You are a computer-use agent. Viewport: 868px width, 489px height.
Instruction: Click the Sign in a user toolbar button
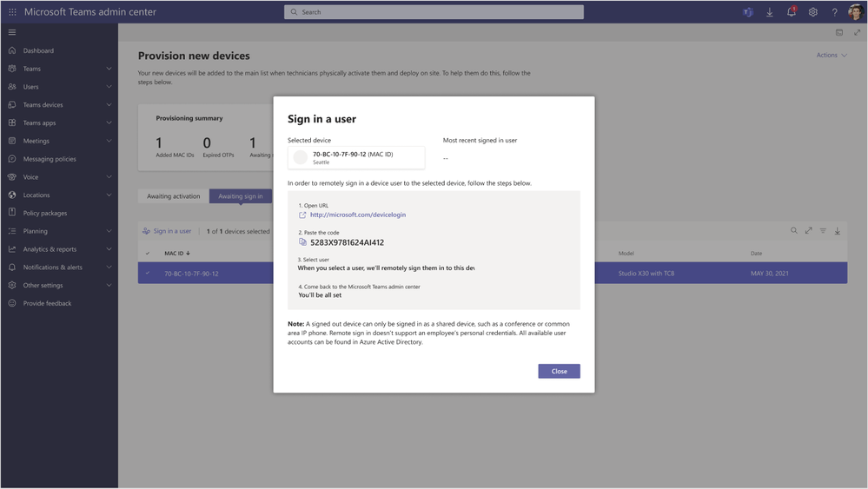(167, 231)
